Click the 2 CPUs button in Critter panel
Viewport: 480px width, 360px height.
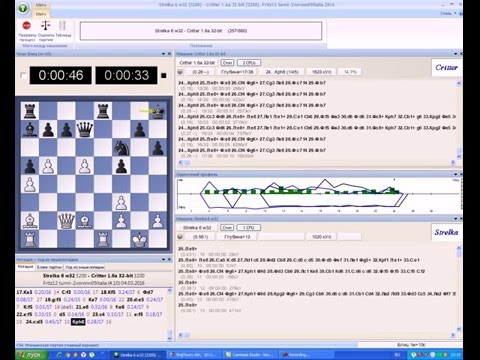pyautogui.click(x=249, y=63)
